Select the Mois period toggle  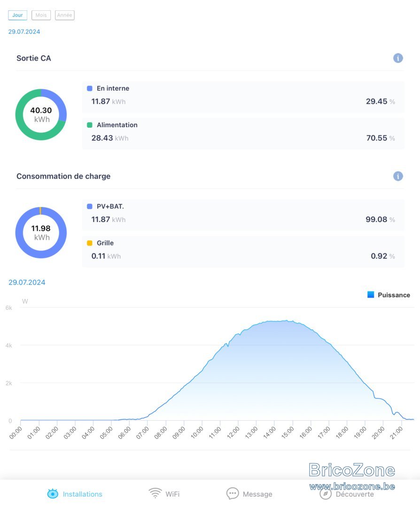tap(41, 15)
